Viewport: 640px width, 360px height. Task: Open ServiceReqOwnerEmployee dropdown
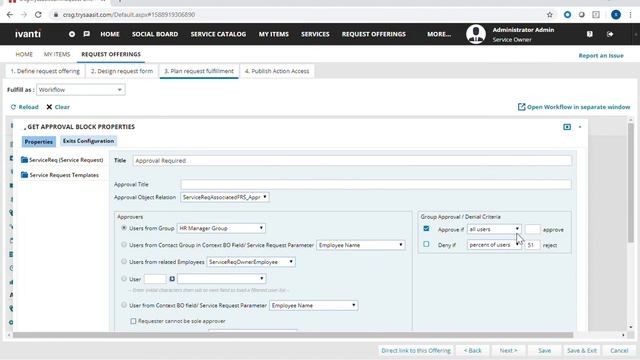251,262
